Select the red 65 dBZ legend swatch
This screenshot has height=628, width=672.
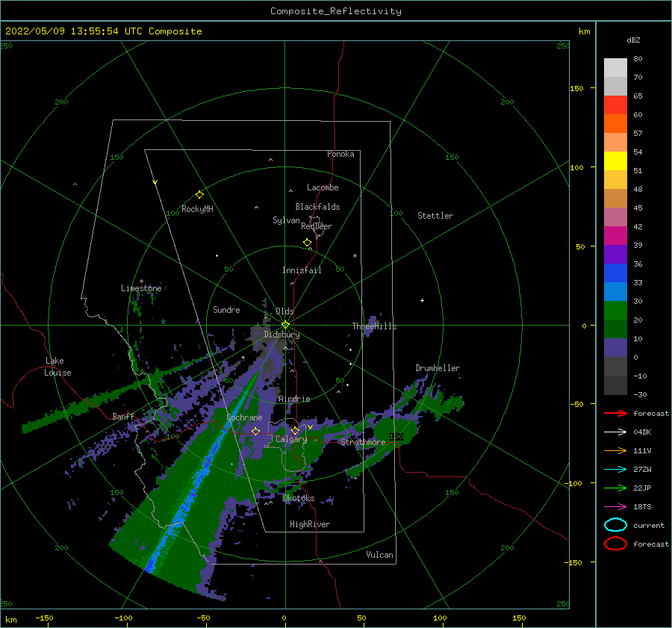coord(615,105)
